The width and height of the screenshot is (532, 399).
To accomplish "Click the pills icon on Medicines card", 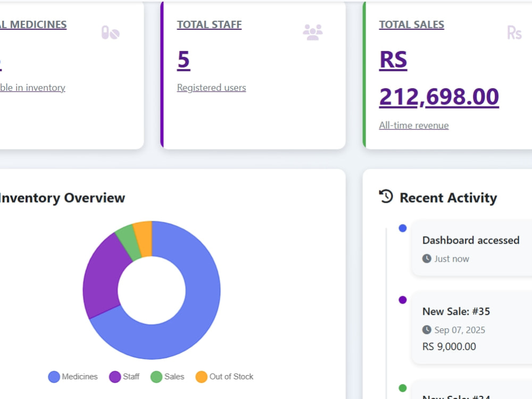I will [x=111, y=32].
